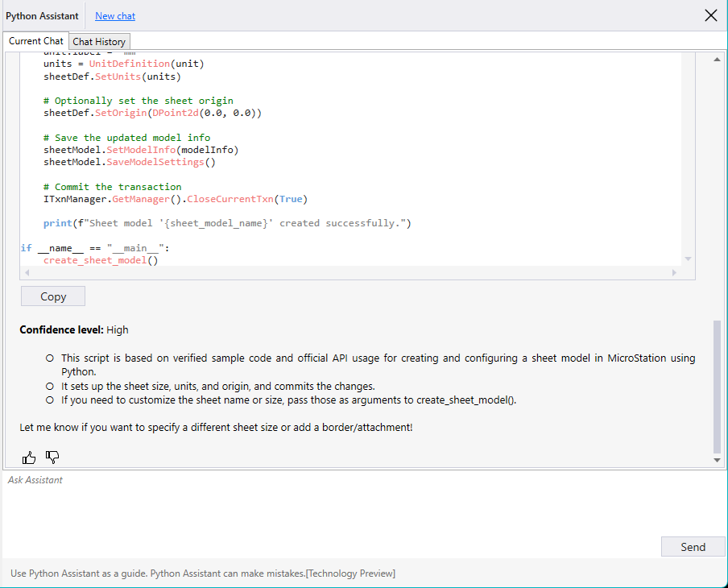The width and height of the screenshot is (728, 588).
Task: Click the code block scroll-right arrow
Action: pyautogui.click(x=674, y=272)
